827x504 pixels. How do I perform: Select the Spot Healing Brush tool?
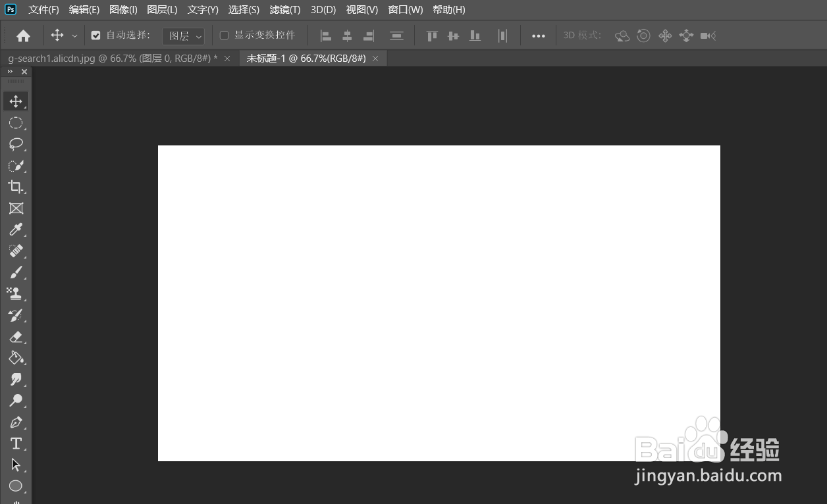(16, 251)
